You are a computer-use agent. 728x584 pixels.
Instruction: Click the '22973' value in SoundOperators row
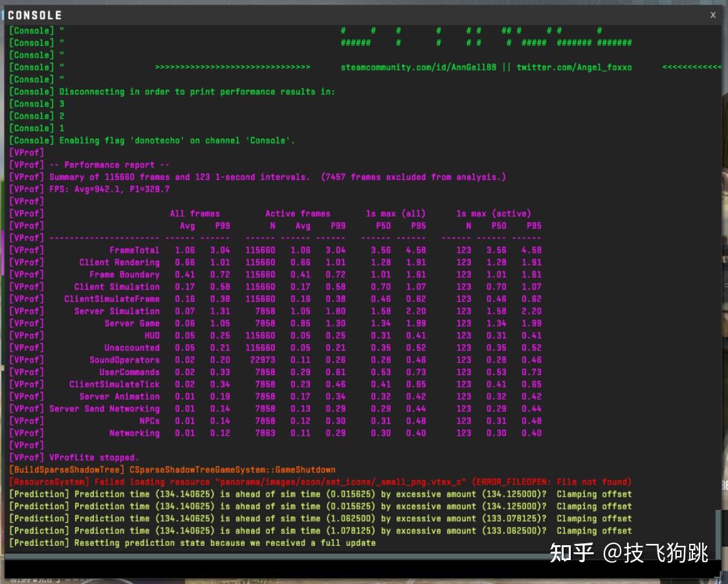(x=262, y=360)
